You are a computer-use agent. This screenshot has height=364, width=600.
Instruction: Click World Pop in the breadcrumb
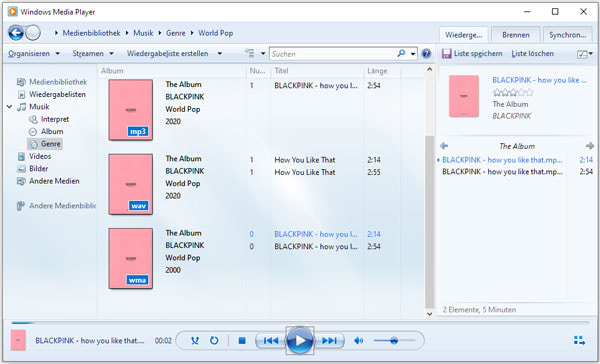215,33
